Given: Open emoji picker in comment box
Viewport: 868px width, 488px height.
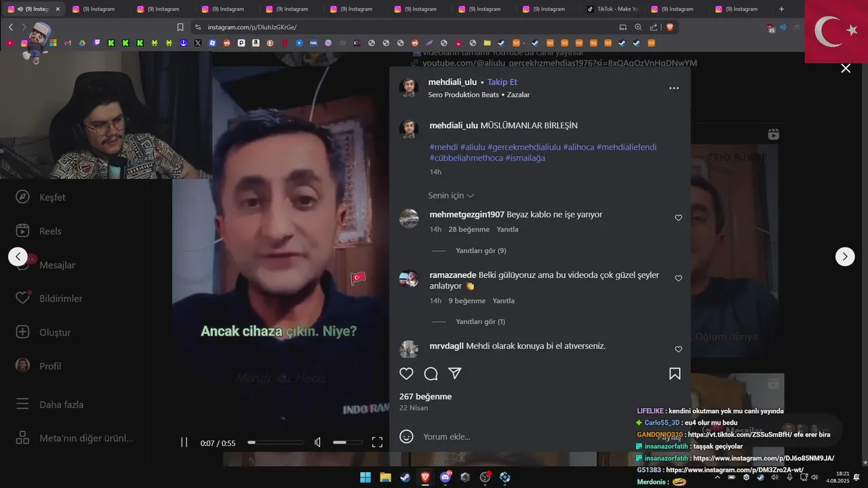Looking at the screenshot, I should point(406,436).
